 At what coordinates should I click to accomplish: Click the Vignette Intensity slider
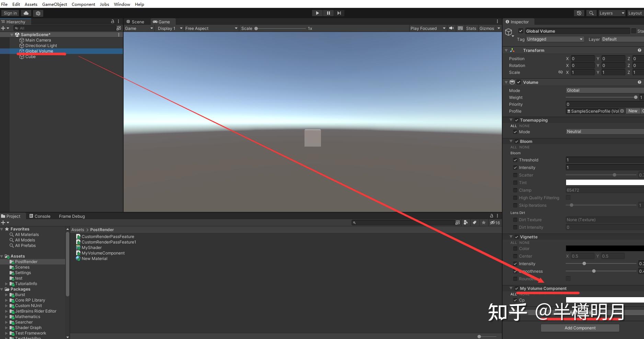point(584,263)
